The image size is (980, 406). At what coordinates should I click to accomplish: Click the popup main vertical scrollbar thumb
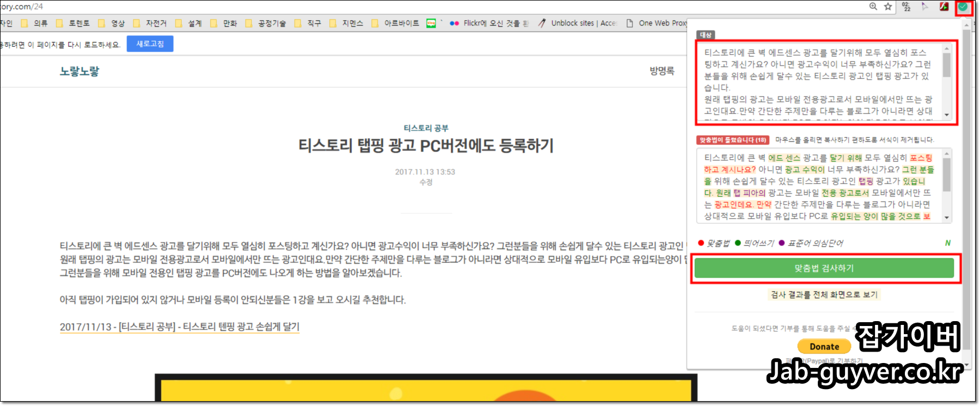click(x=966, y=189)
